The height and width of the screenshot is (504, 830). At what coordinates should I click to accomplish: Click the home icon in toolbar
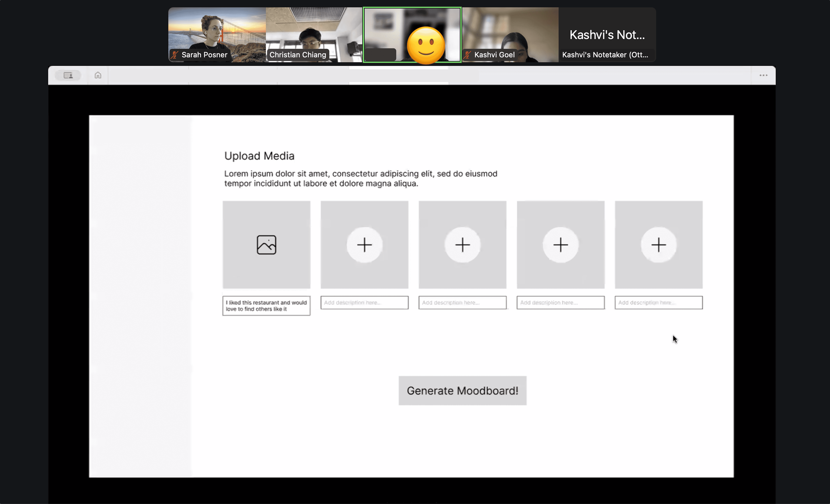click(x=98, y=75)
